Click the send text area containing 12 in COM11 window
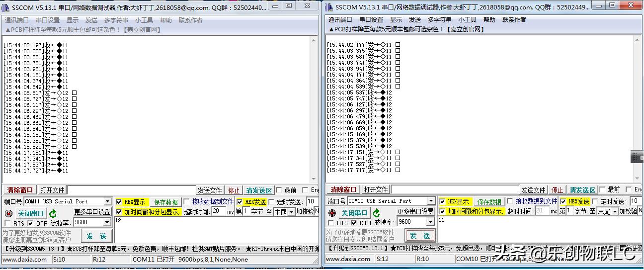The height and width of the screenshot is (270, 644). [216, 230]
